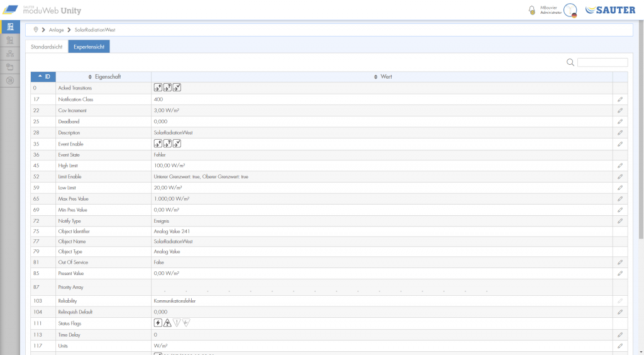644x355 pixels.
Task: Sort table by Eigenschaft column header
Action: point(103,77)
